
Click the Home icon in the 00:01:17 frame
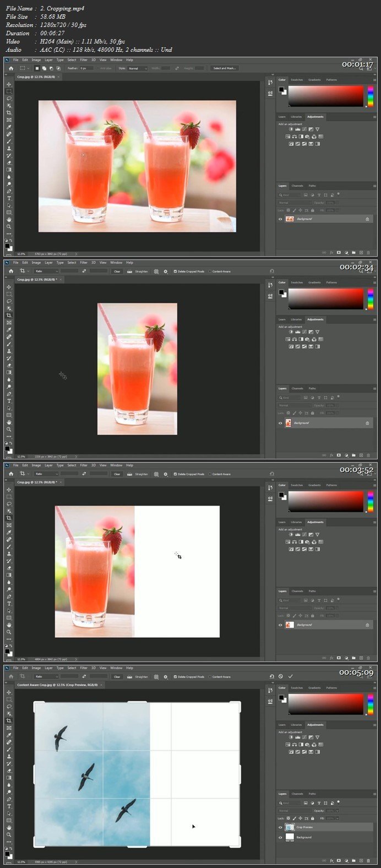[10, 68]
